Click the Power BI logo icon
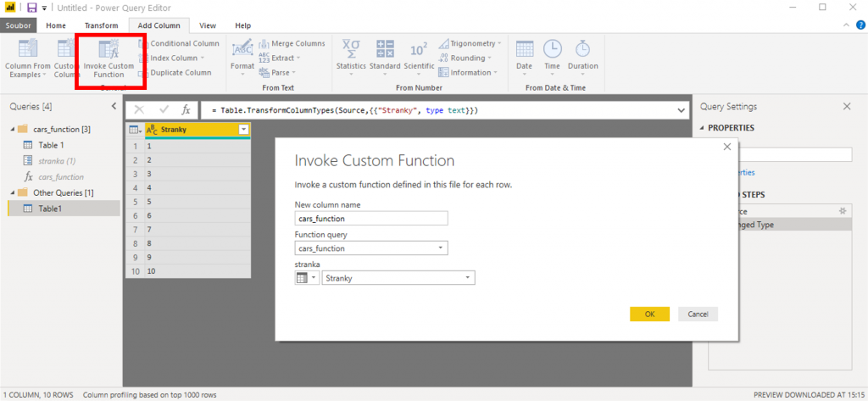The image size is (868, 401). coord(9,8)
